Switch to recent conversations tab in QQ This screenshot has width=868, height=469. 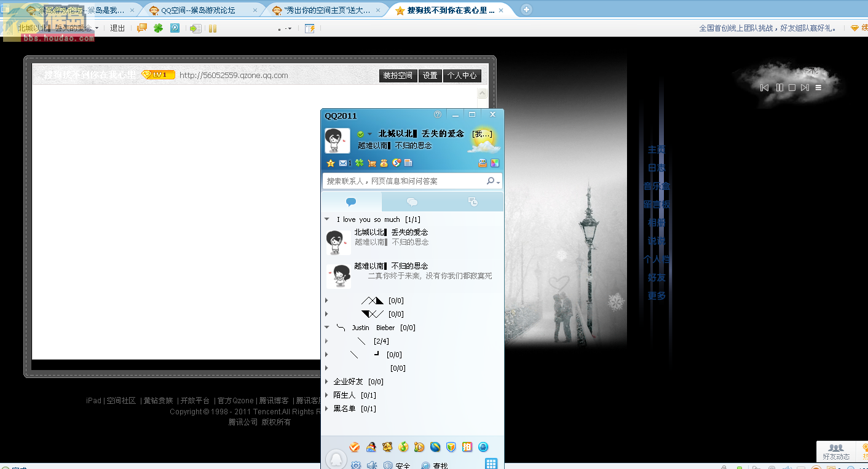point(473,202)
